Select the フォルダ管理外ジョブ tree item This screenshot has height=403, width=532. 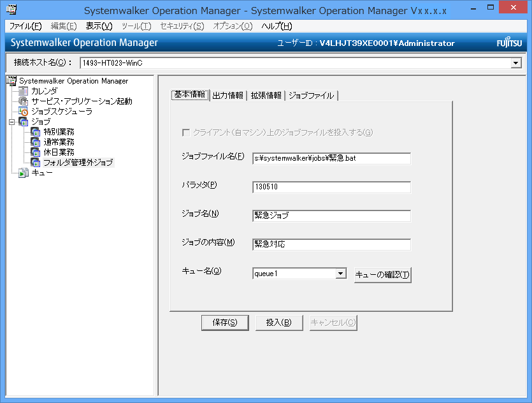78,163
